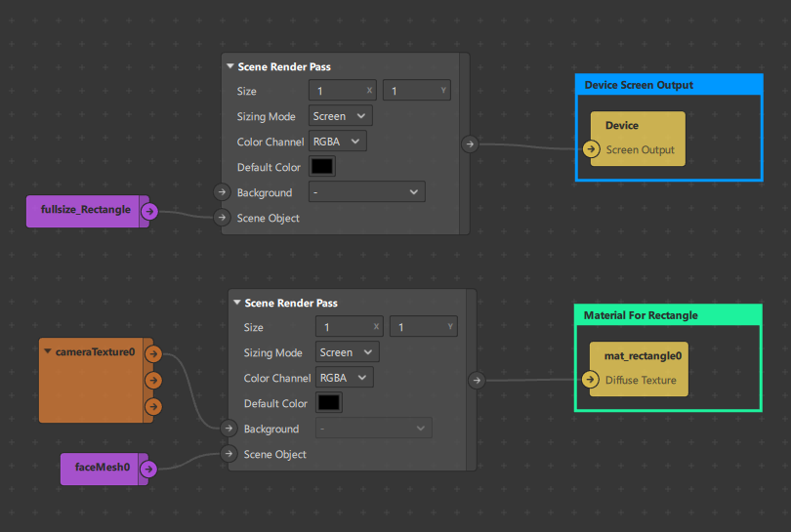791x532 pixels.
Task: Collapse the upper Scene Render Pass node
Action: [x=230, y=66]
